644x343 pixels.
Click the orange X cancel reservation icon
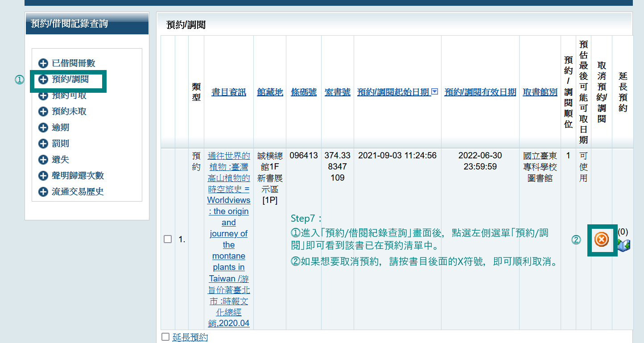[x=602, y=240]
